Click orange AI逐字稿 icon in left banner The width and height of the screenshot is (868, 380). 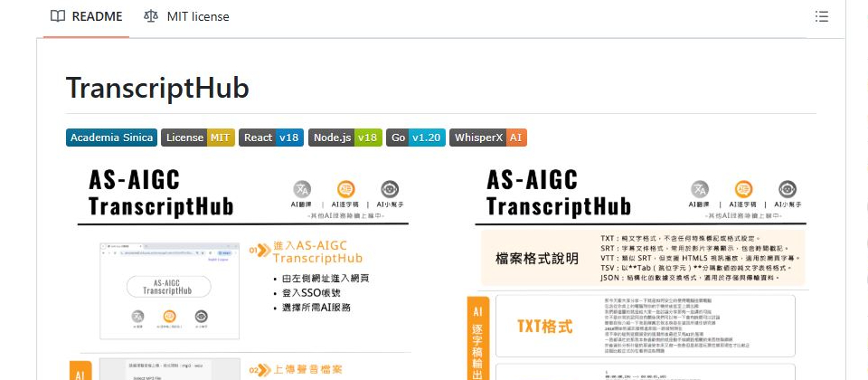tap(345, 189)
